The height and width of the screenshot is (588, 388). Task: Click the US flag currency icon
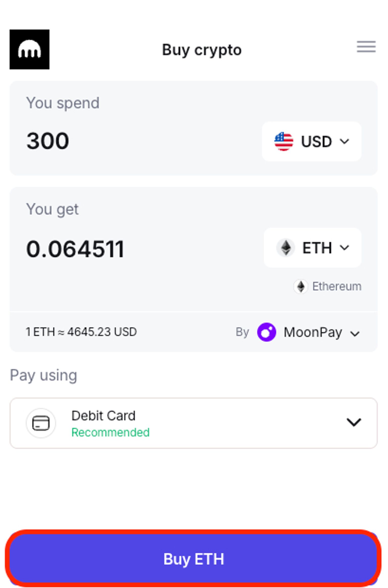284,141
